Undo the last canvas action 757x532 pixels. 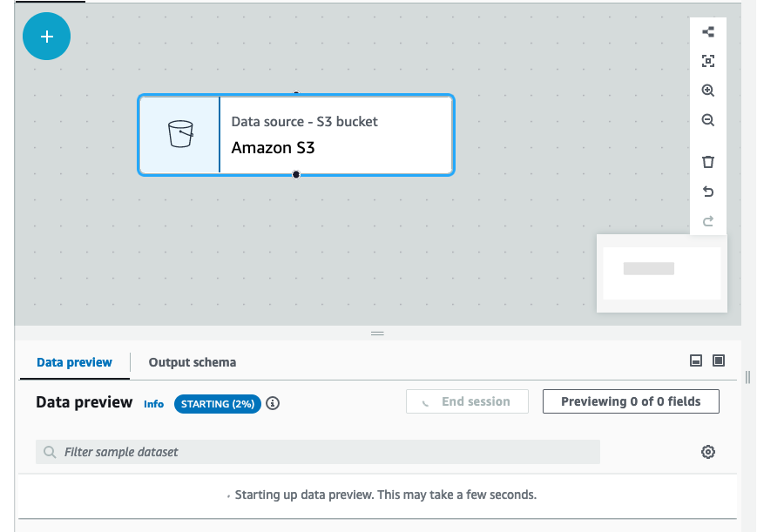coord(707,191)
